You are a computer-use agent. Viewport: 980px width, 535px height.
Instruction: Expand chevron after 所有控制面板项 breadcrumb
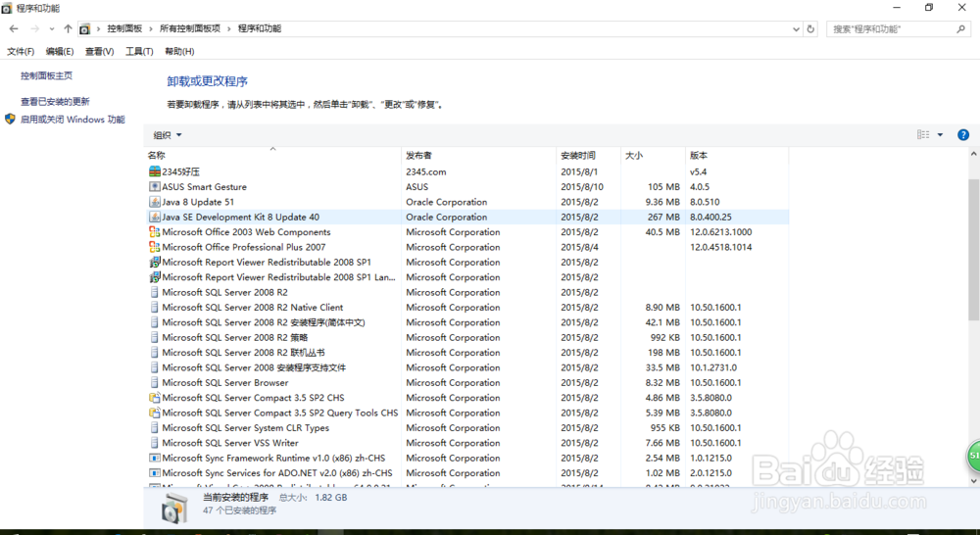(228, 28)
